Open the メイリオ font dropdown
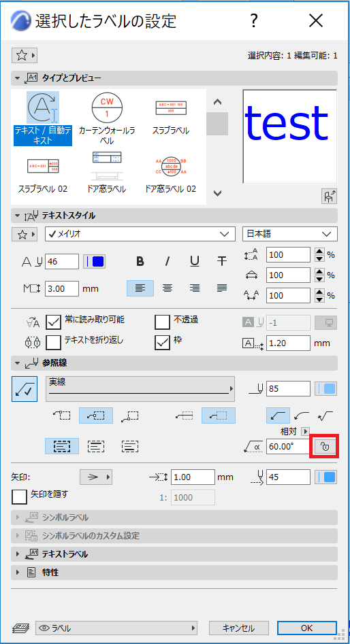The image size is (350, 644). click(140, 234)
